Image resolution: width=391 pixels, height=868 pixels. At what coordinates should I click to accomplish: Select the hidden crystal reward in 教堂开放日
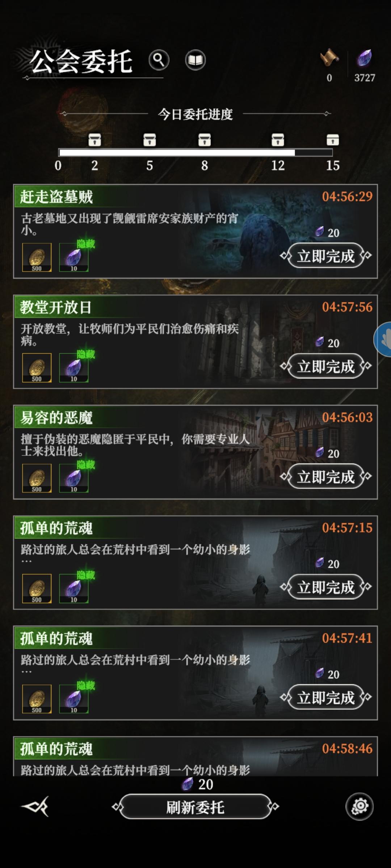pyautogui.click(x=74, y=367)
